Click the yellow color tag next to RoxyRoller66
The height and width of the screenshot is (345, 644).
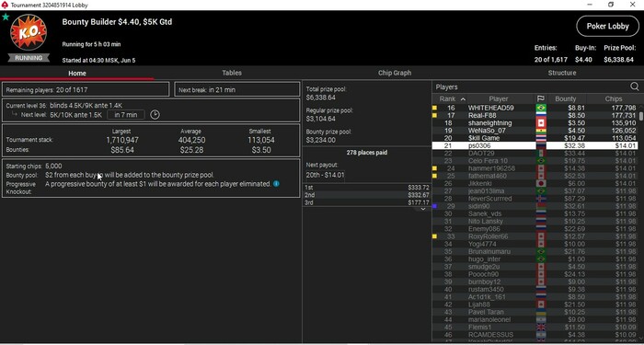[x=434, y=236]
